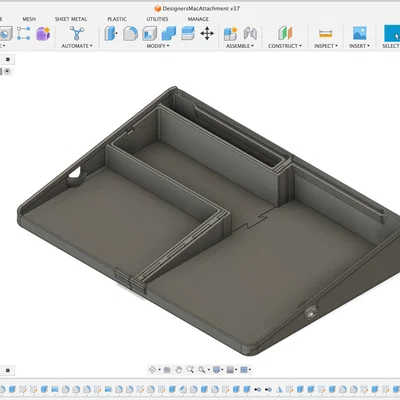Click the Joint tool icon

[250, 34]
